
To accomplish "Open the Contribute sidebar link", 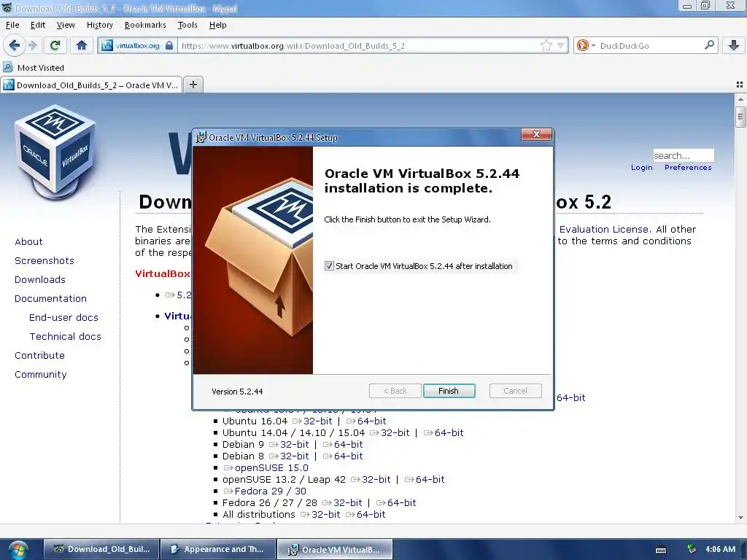I will 39,355.
